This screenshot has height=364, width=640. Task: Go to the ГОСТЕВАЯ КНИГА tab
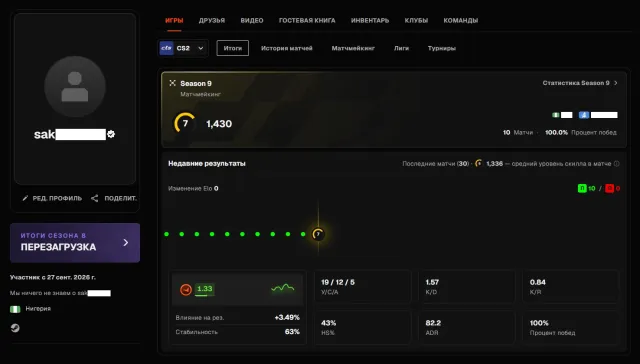(x=307, y=20)
